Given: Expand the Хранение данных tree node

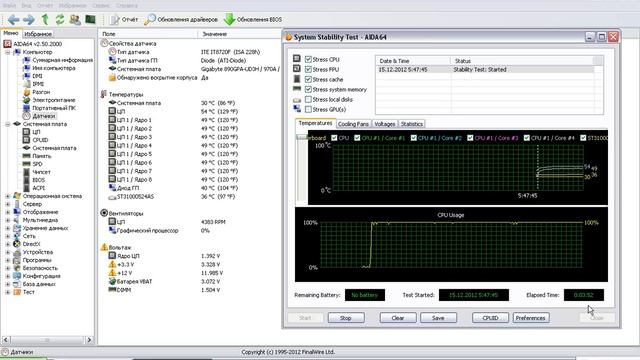Looking at the screenshot, I should tap(7, 228).
